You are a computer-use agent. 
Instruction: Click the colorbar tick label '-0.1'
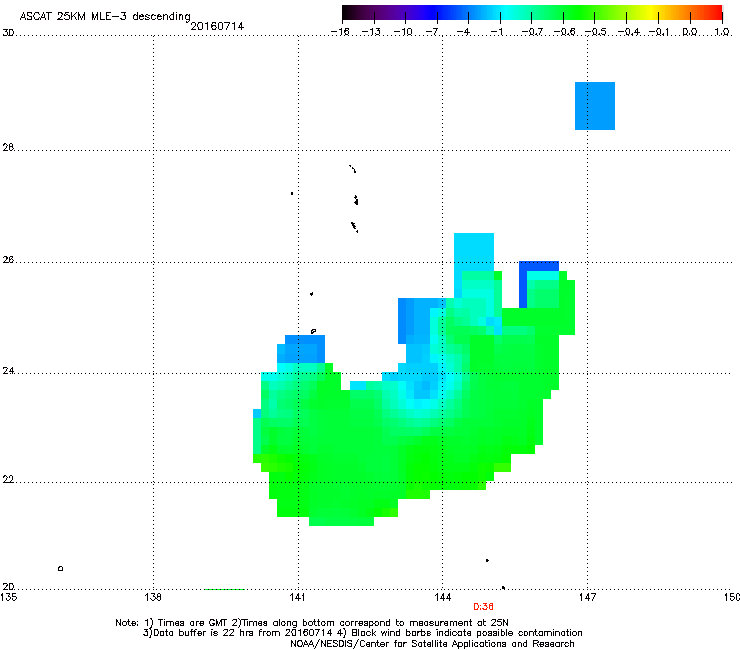click(659, 32)
